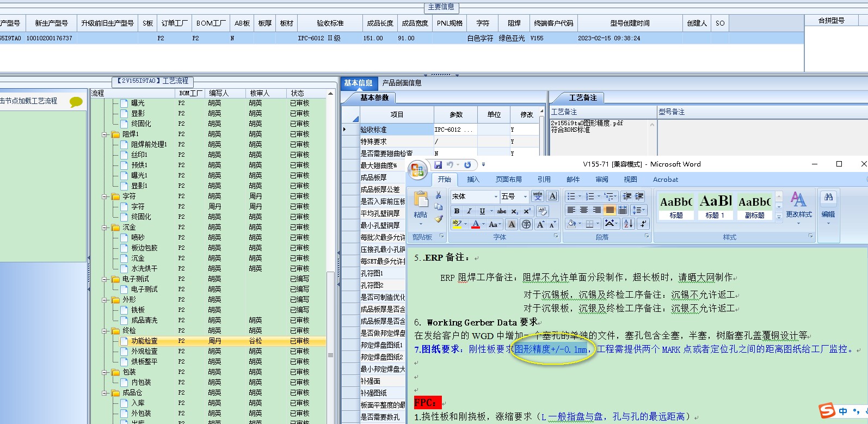Click the Copy icon in clipboard group

click(x=439, y=207)
